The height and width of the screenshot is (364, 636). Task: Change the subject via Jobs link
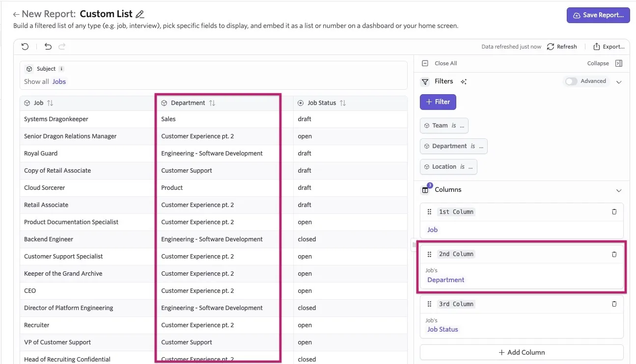(x=59, y=82)
